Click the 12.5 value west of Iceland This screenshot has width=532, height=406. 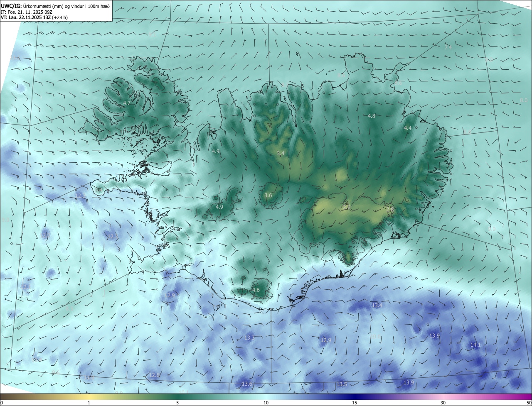[81, 195]
